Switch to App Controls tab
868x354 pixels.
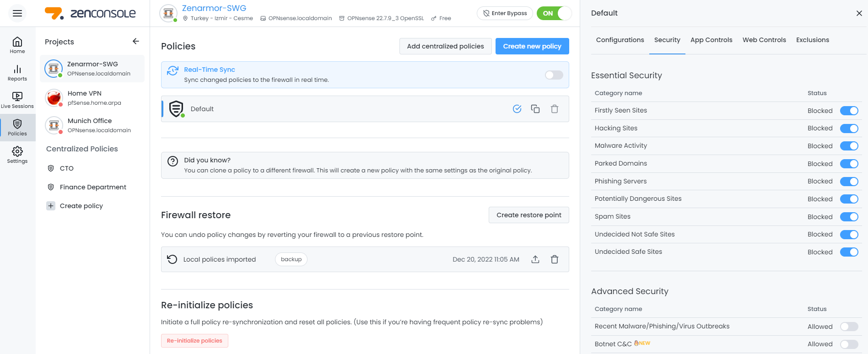click(x=711, y=40)
